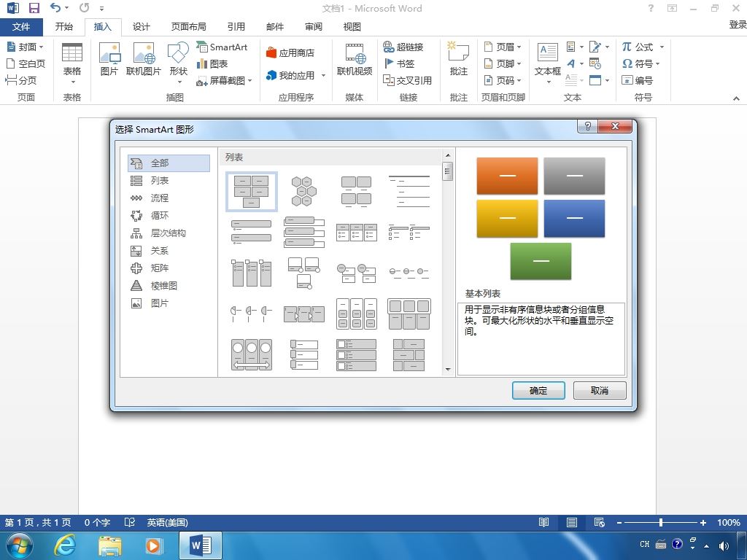Image resolution: width=747 pixels, height=560 pixels.
Task: Choose the 矩阵 matrix category
Action: (x=169, y=268)
